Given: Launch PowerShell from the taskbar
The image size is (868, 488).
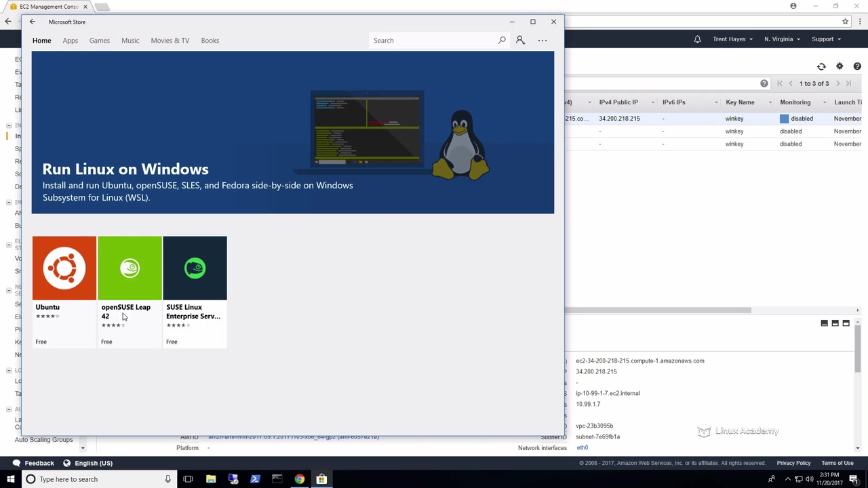Looking at the screenshot, I should pyautogui.click(x=255, y=479).
